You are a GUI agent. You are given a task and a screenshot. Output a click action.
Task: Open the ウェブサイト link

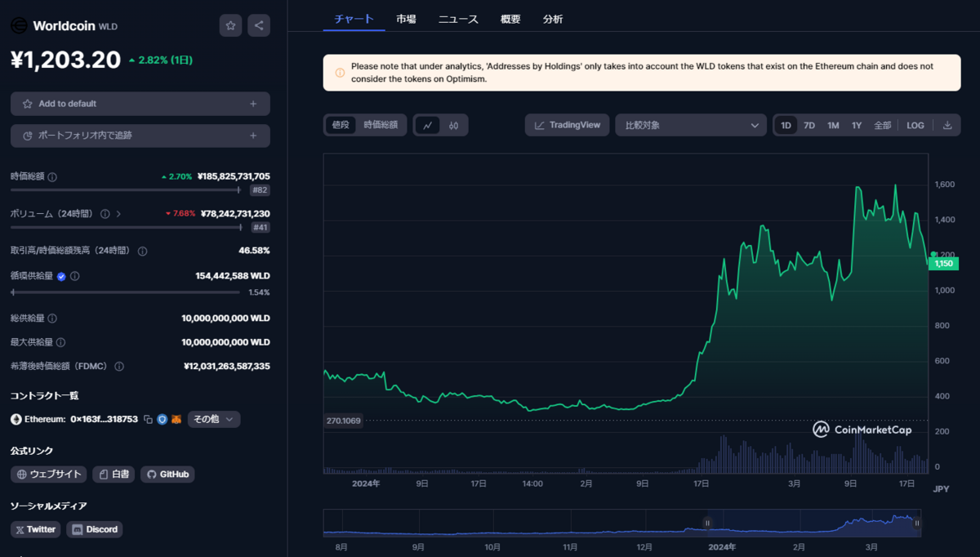tap(48, 475)
